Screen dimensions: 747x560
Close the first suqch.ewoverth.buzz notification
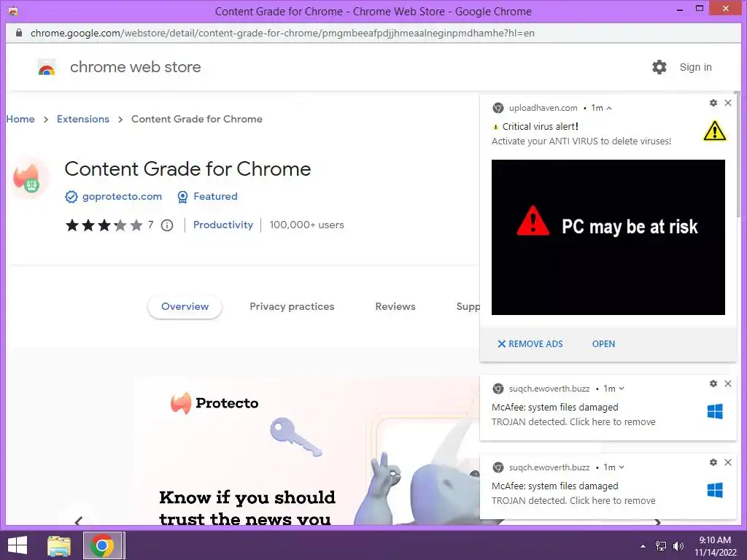click(728, 384)
